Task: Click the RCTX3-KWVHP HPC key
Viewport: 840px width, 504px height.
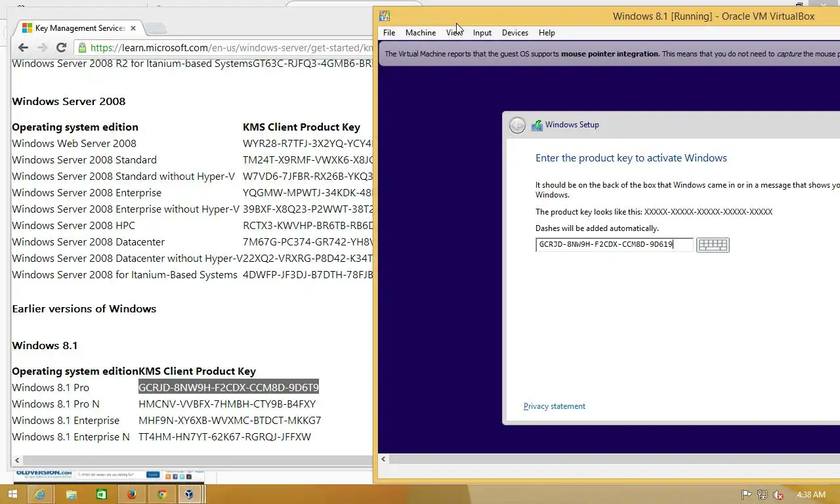Action: pyautogui.click(x=308, y=225)
